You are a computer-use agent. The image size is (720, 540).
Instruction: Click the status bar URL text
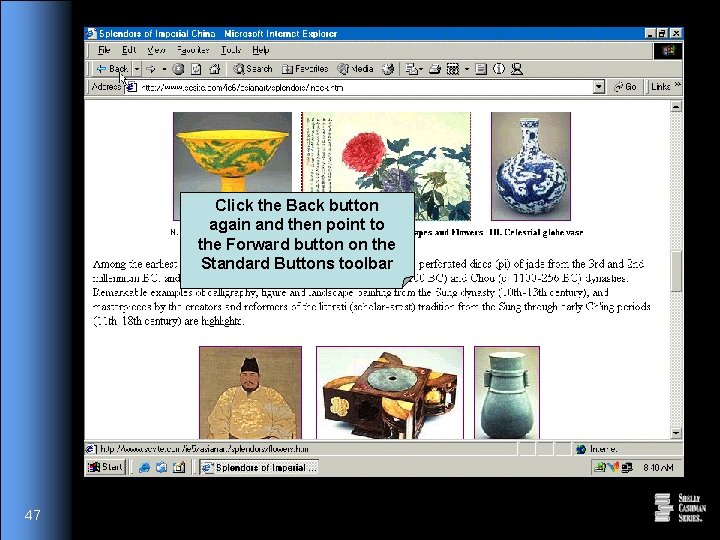click(204, 449)
